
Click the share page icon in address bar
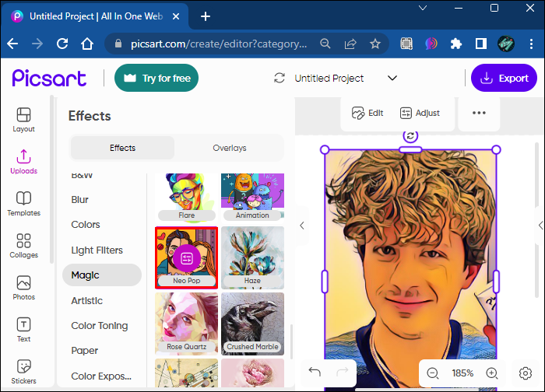click(x=350, y=44)
